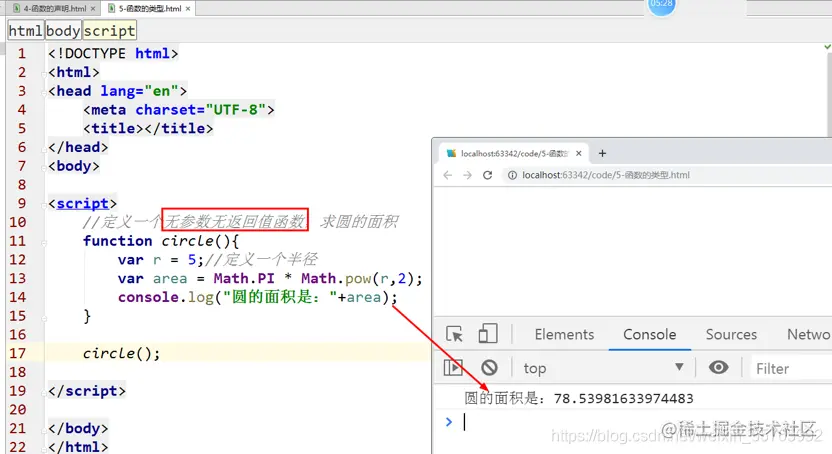
Task: Click the Math.PI expression on line 13
Action: (x=244, y=278)
